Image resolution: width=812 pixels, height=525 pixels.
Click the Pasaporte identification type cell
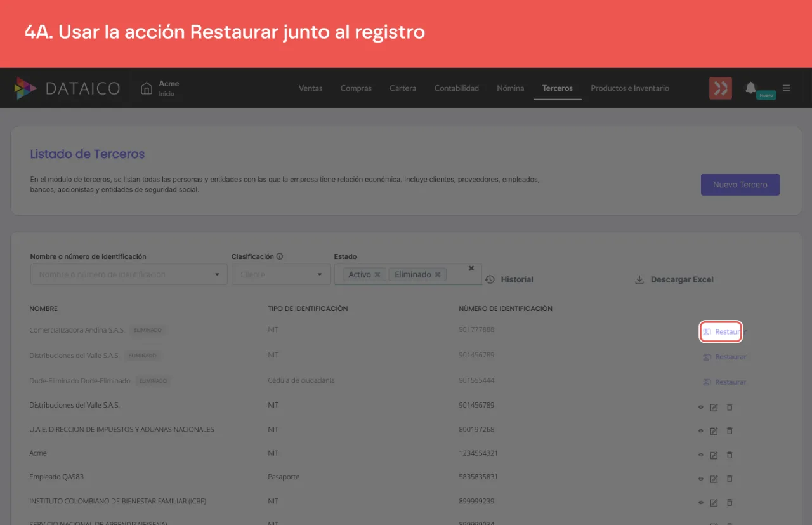point(284,477)
